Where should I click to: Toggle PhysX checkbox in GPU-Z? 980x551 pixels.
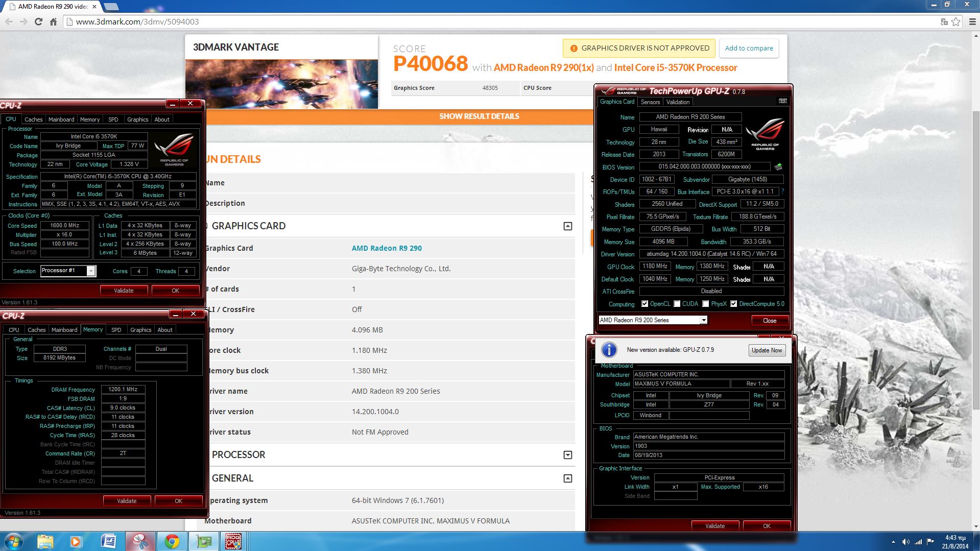[x=706, y=304]
